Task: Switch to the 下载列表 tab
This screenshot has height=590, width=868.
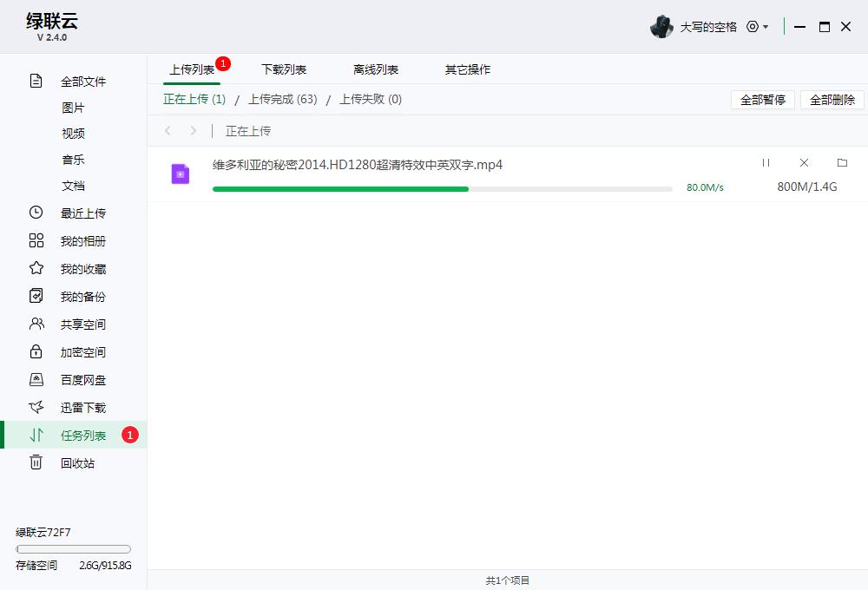Action: (x=283, y=69)
